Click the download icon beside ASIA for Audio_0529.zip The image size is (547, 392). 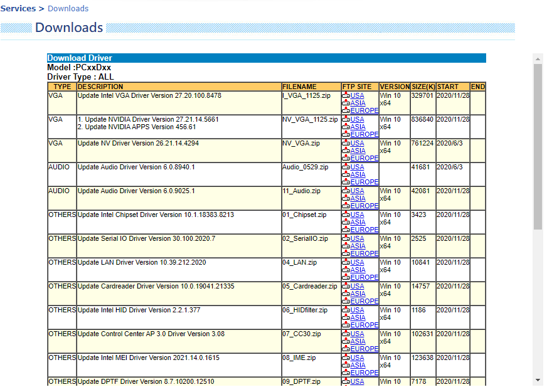[x=346, y=174]
